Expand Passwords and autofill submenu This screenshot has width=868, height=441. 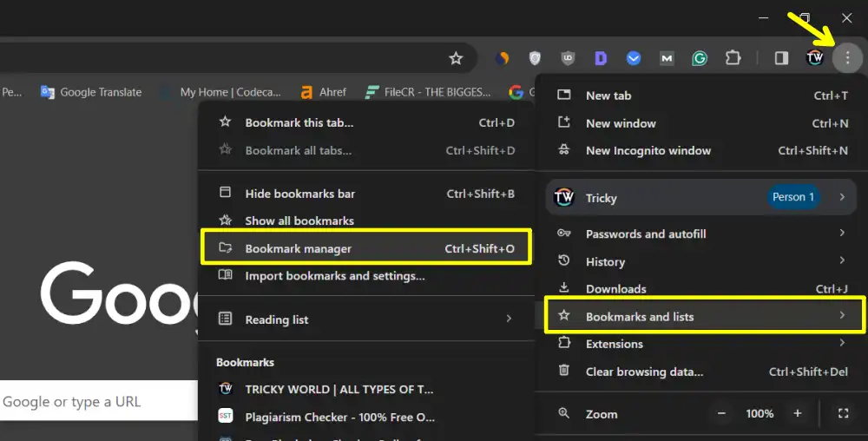(x=702, y=234)
